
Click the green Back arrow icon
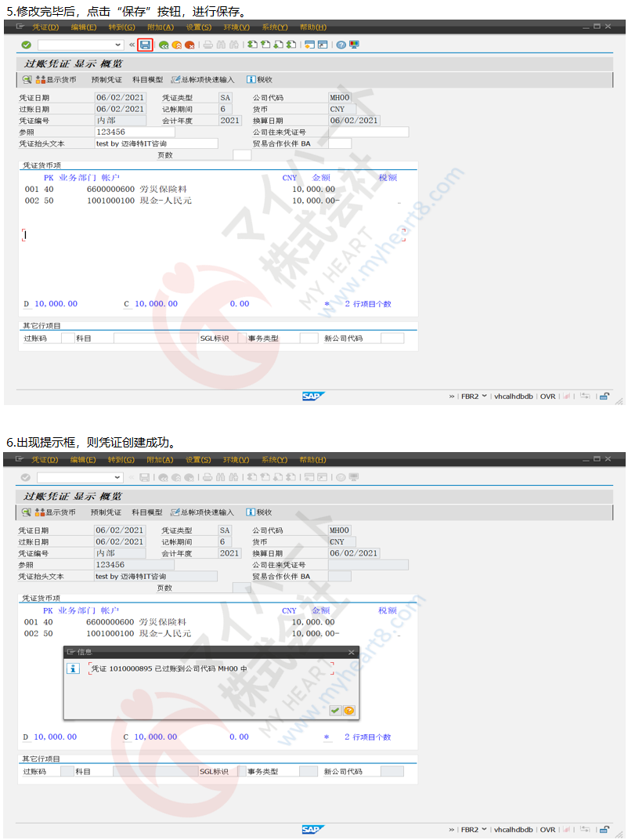pyautogui.click(x=163, y=45)
